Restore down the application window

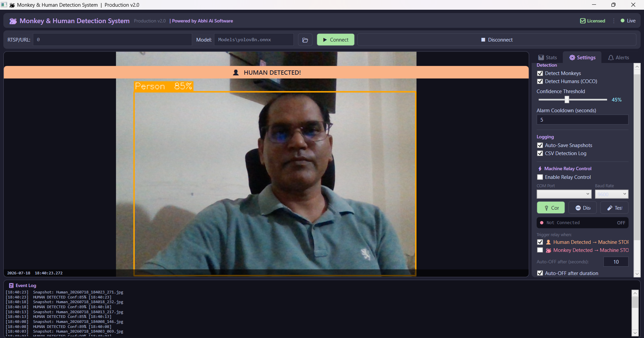coord(613,5)
